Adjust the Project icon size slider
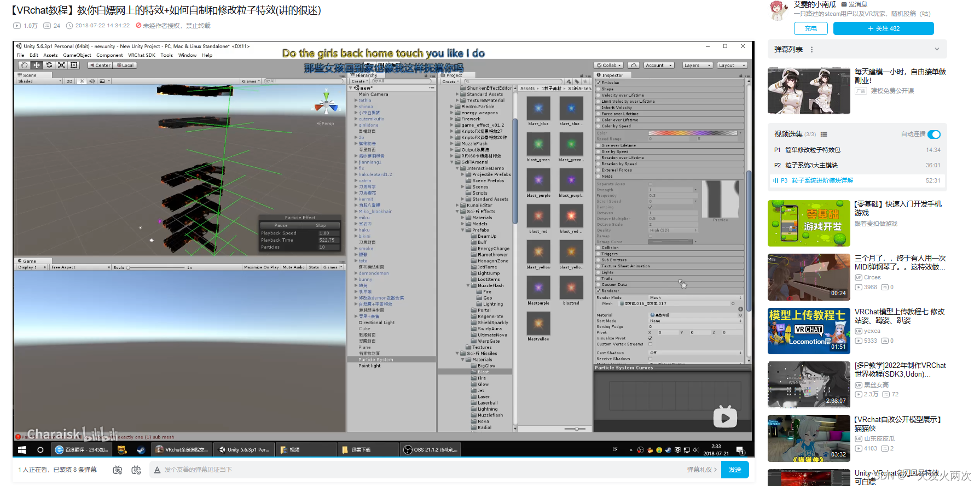980x486 pixels. (x=576, y=429)
